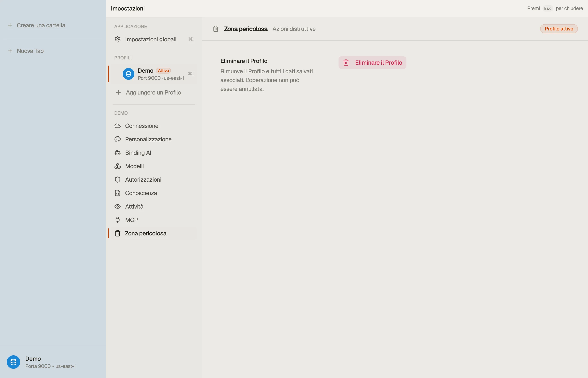The image size is (588, 378).
Task: Click the plus icon next to Aggiungere un Profilo
Action: (x=118, y=93)
